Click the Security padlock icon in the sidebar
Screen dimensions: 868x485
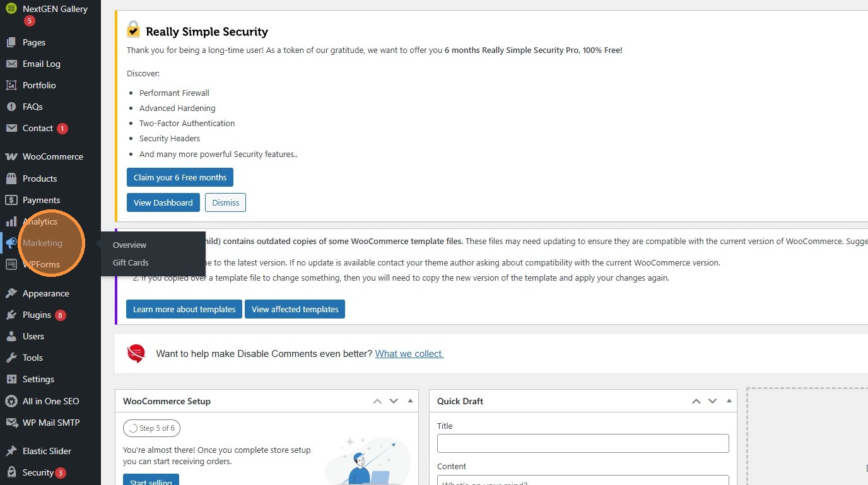(11, 472)
